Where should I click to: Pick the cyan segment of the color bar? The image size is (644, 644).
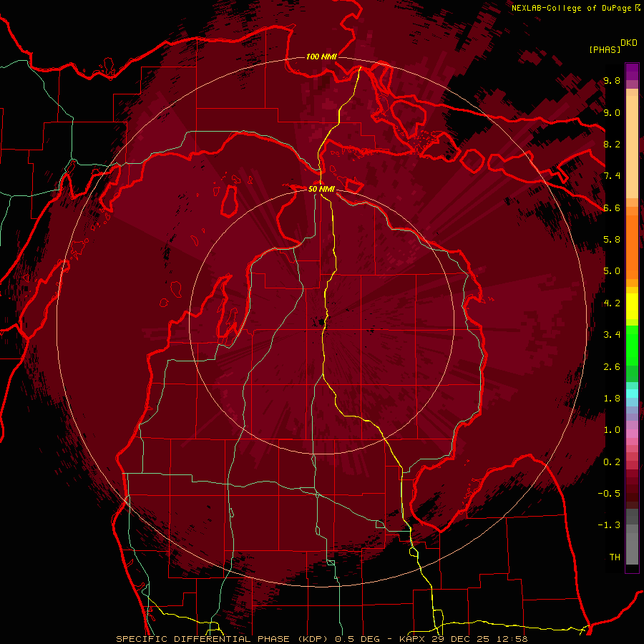point(632,394)
